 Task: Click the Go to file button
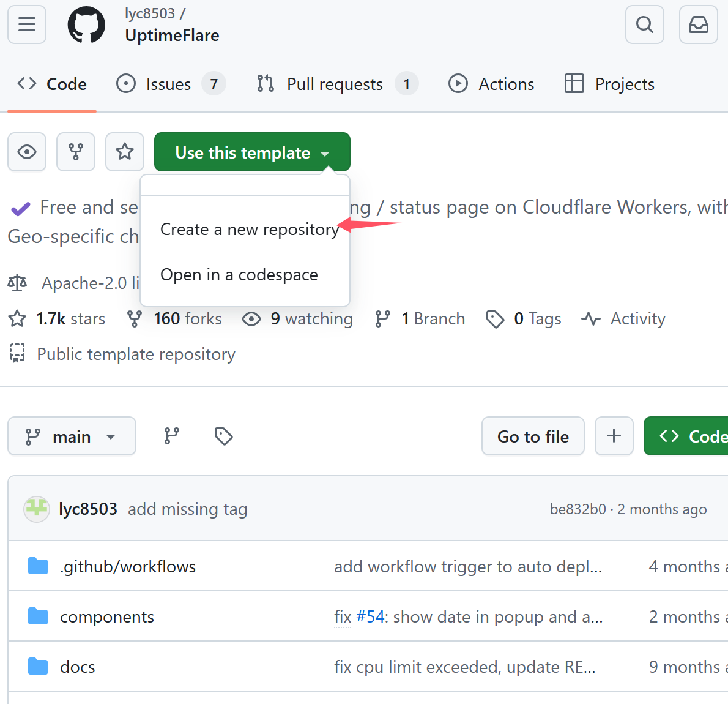533,436
